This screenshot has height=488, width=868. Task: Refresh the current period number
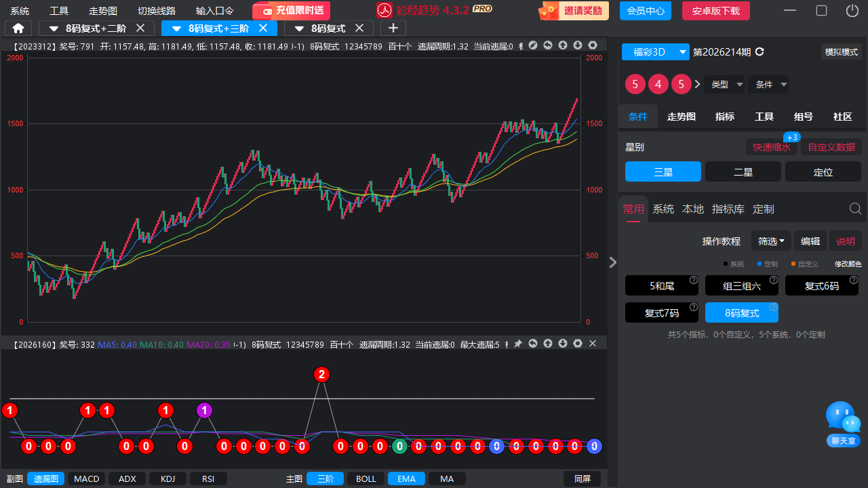[759, 52]
